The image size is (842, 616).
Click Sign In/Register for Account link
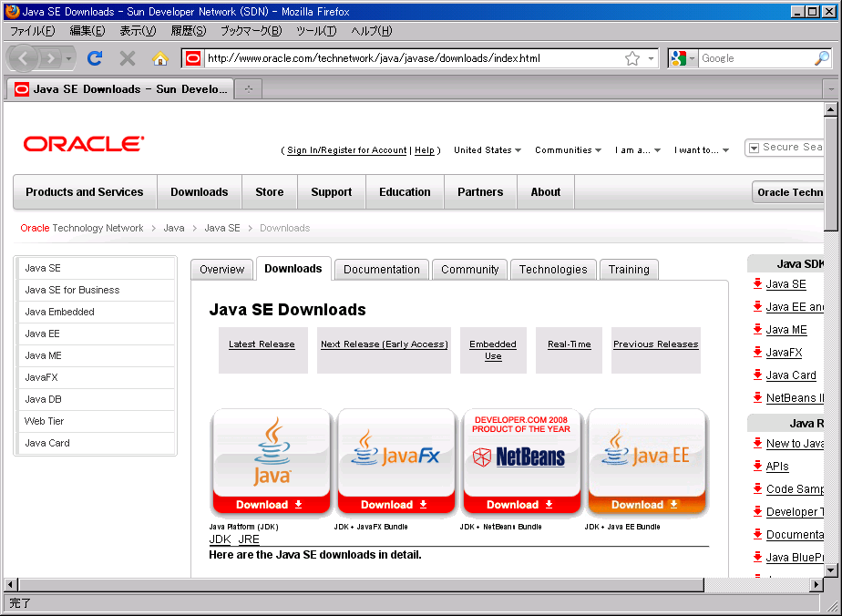pos(347,150)
